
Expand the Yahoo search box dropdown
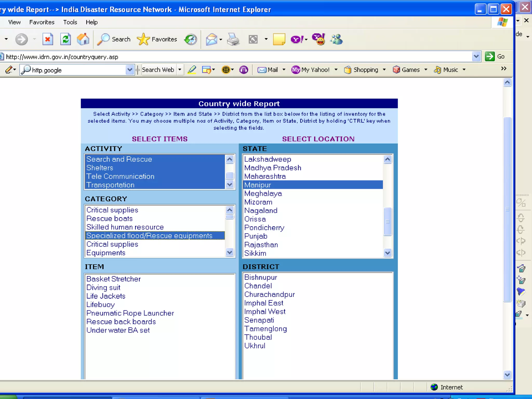click(129, 70)
